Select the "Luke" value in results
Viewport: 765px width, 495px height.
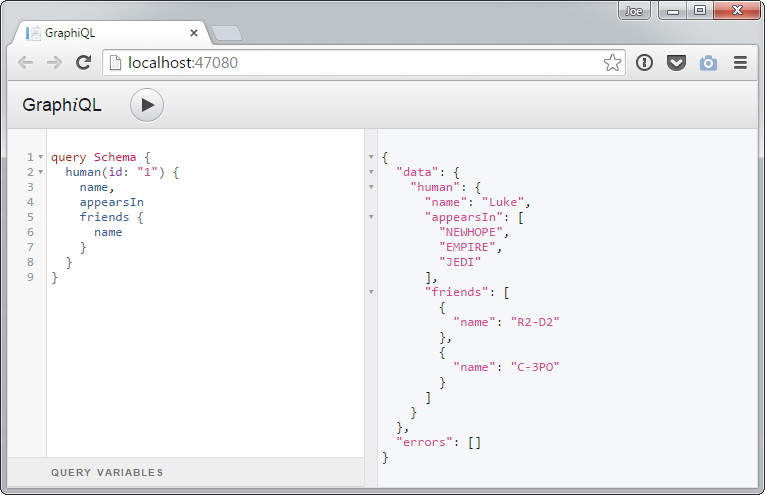coord(503,202)
